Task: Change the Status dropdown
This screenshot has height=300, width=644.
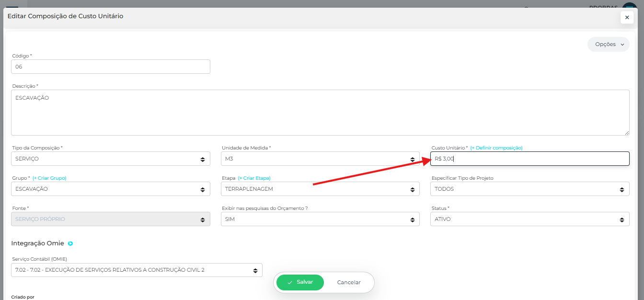Action: (529, 219)
